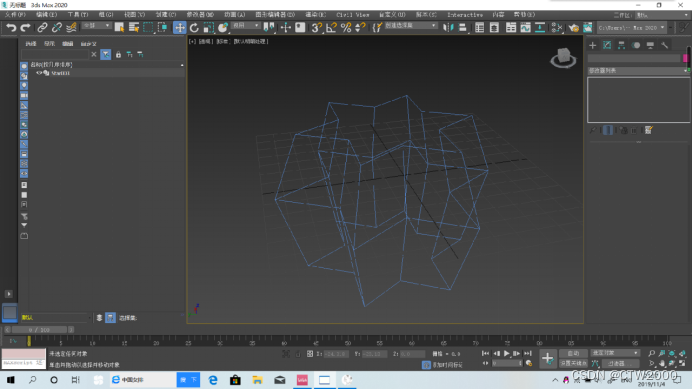Image resolution: width=693 pixels, height=390 pixels.
Task: Activate Select and Scale tool
Action: 209,28
